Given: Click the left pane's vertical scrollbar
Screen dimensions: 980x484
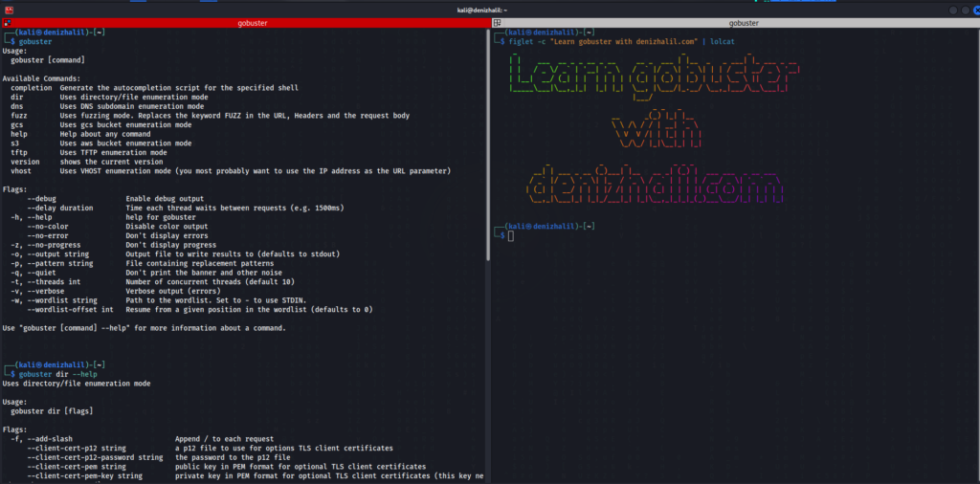Looking at the screenshot, I should [x=487, y=143].
